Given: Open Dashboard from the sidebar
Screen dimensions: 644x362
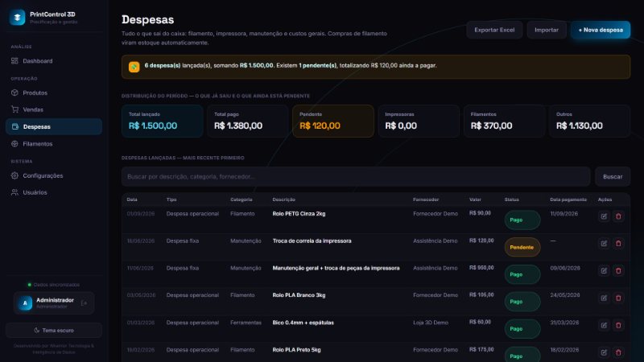Looking at the screenshot, I should pyautogui.click(x=54, y=61).
